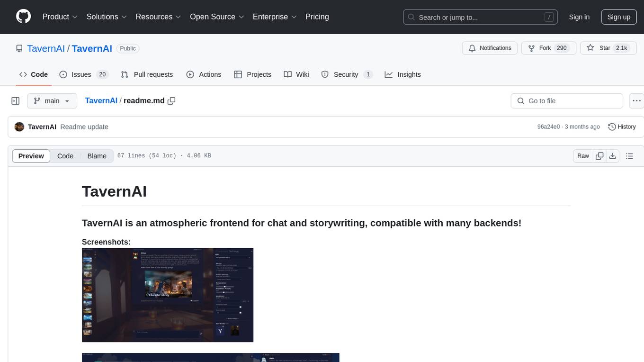Image resolution: width=644 pixels, height=362 pixels.
Task: Select the Preview view
Action: (31, 156)
